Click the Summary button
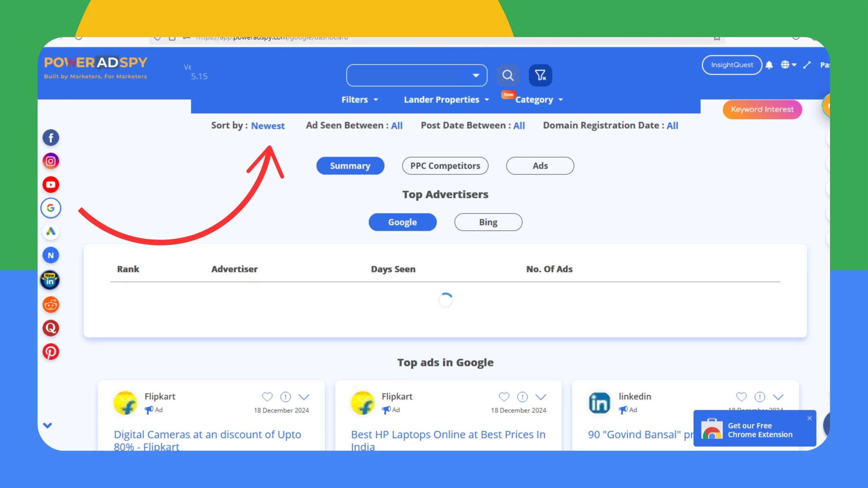The width and height of the screenshot is (868, 488). [x=350, y=166]
